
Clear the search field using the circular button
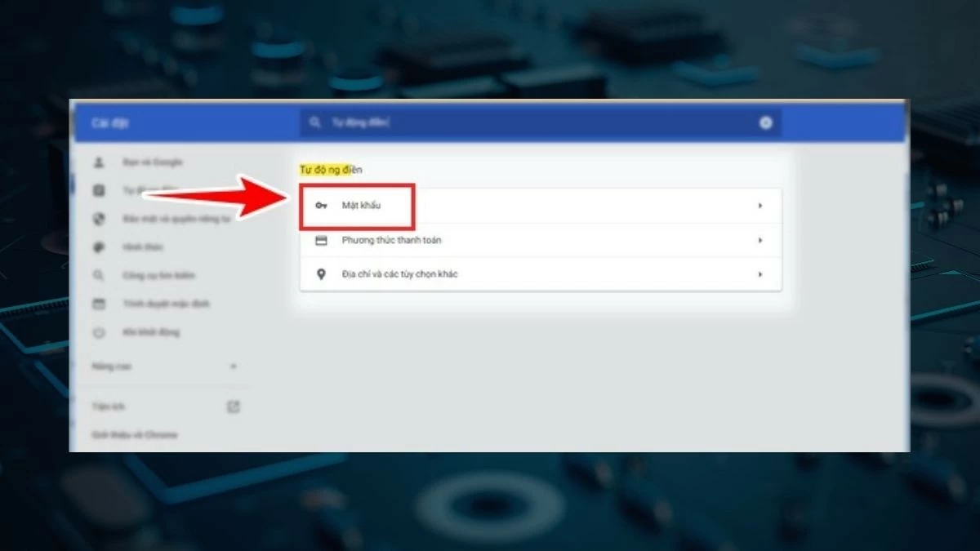(x=765, y=122)
